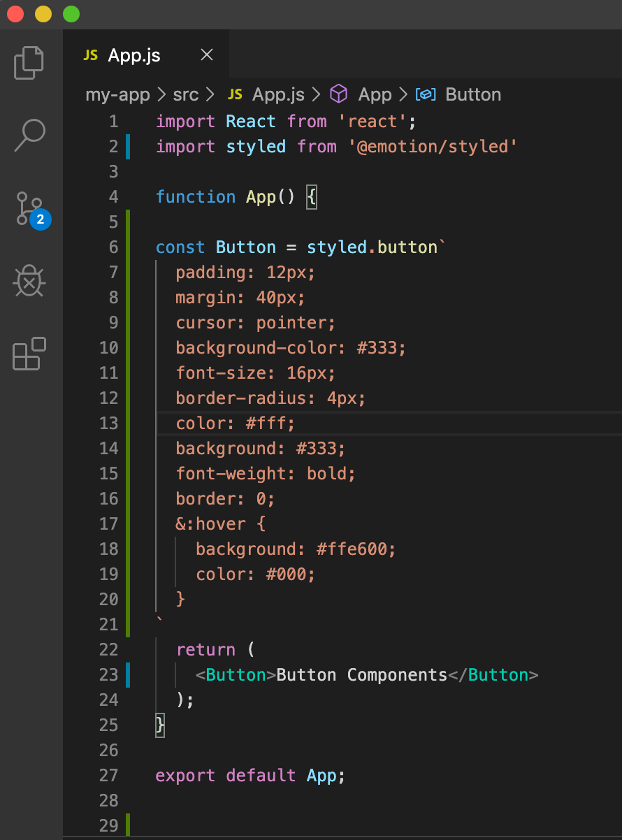
Task: Click the '@emotion/styled' string
Action: (x=433, y=147)
